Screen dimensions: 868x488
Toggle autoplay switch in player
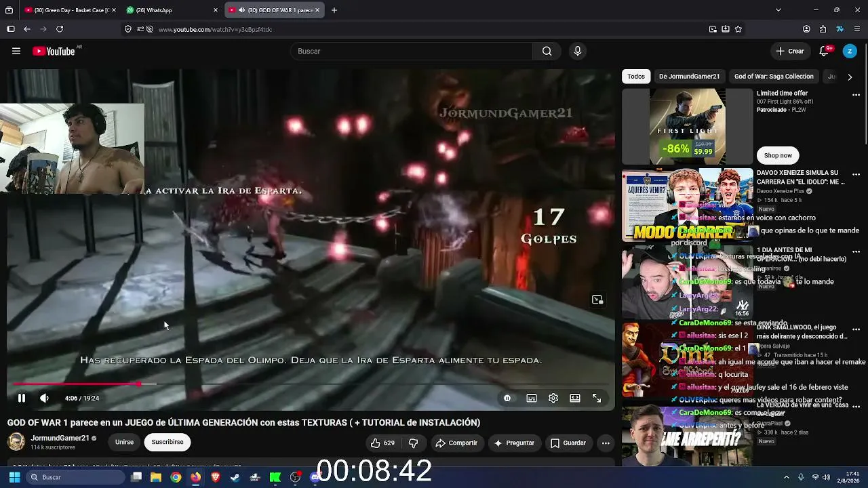(x=507, y=399)
